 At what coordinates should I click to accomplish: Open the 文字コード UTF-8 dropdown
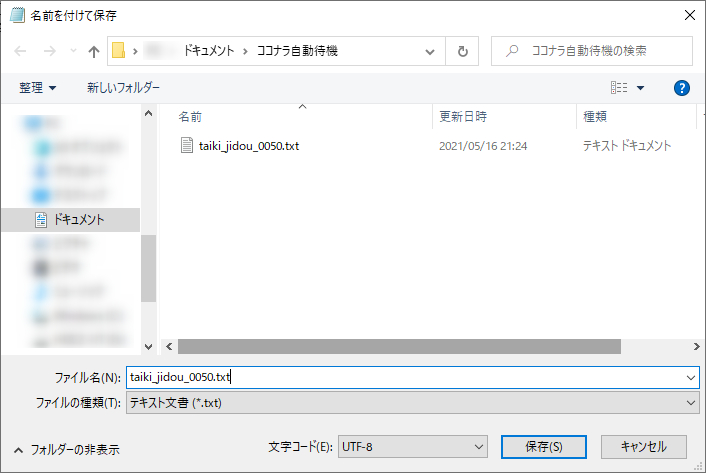coord(413,446)
